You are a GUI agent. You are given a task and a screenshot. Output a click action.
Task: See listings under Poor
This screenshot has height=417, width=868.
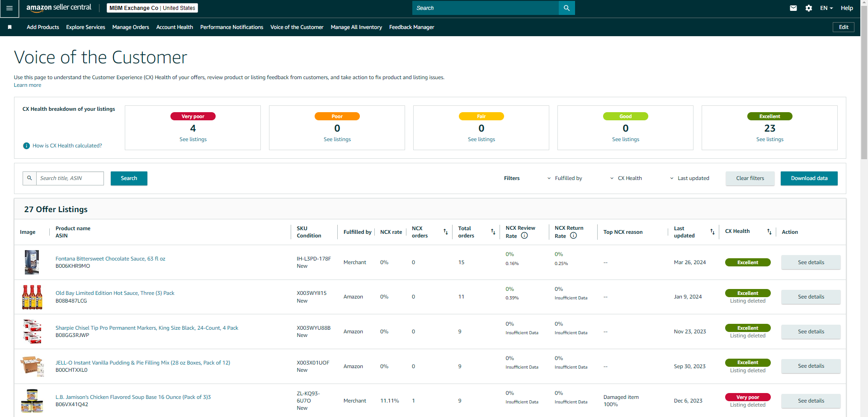(337, 139)
